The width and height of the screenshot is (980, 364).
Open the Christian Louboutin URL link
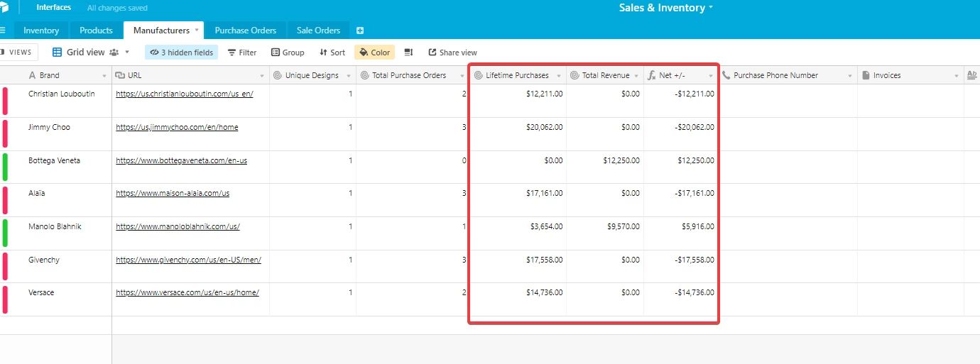point(185,94)
